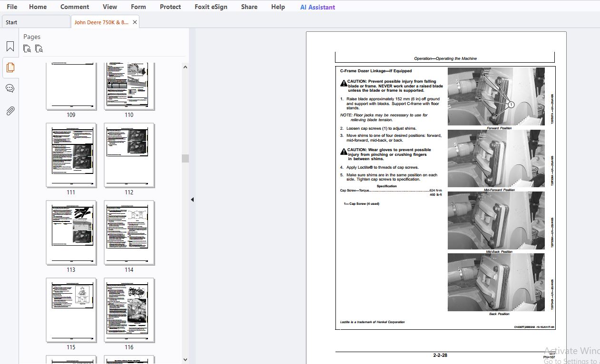Open the Comment ribbon tab
600x364 pixels.
pyautogui.click(x=75, y=7)
